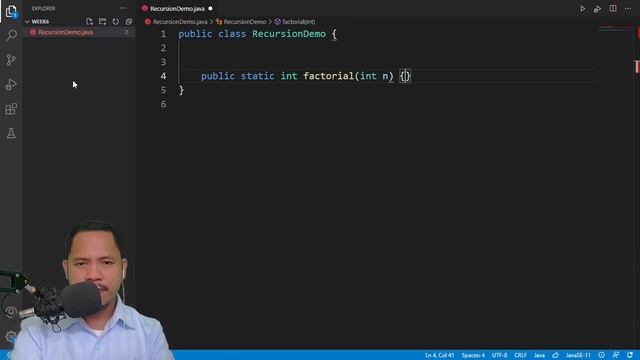Create a new folder in WEEK6

(102, 22)
